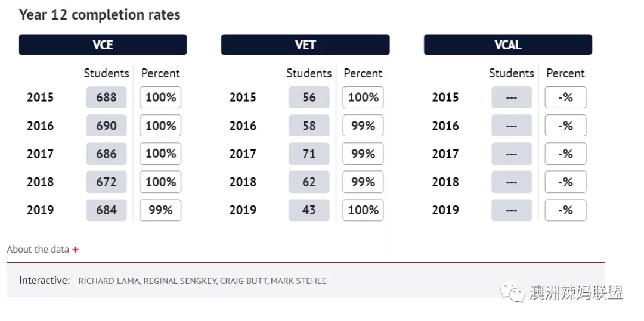Select the VCE header tab
Screen dimensions: 644x321
pyautogui.click(x=103, y=45)
